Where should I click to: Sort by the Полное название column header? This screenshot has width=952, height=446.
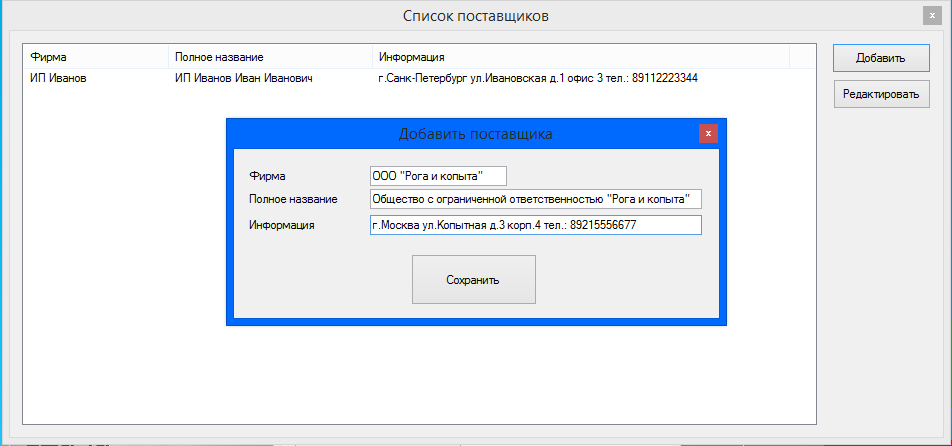coord(270,57)
